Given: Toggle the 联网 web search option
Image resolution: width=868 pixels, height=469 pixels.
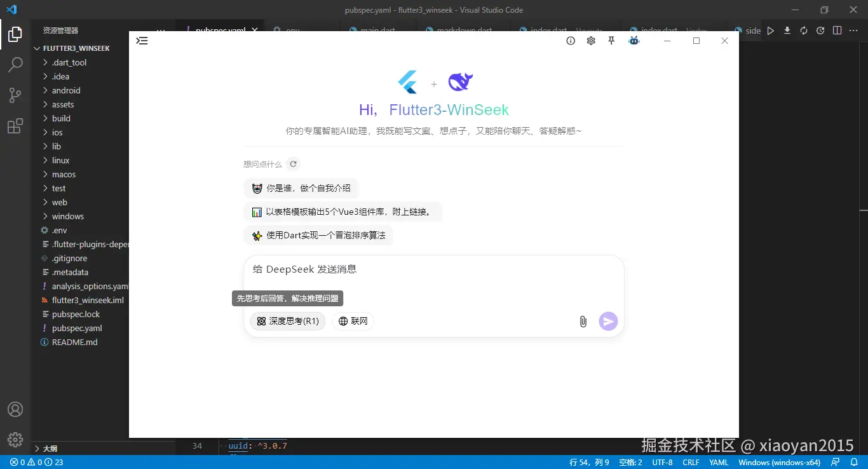Looking at the screenshot, I should 353,322.
